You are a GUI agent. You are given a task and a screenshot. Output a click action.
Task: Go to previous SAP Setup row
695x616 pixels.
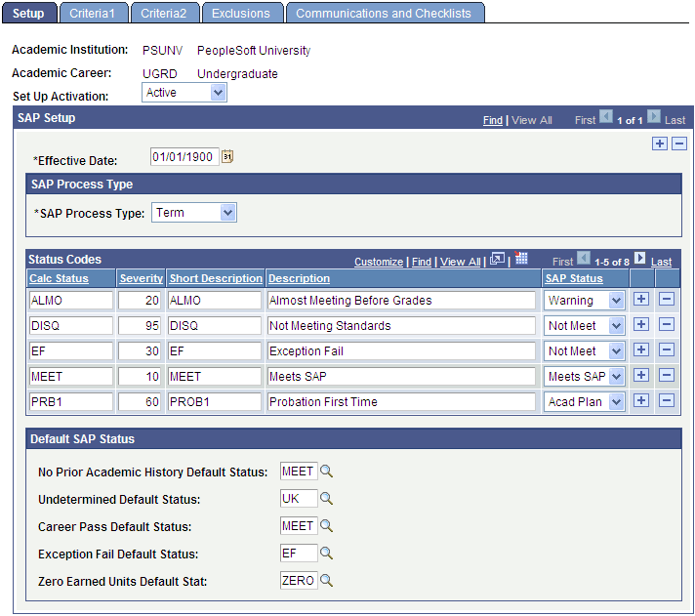point(606,116)
